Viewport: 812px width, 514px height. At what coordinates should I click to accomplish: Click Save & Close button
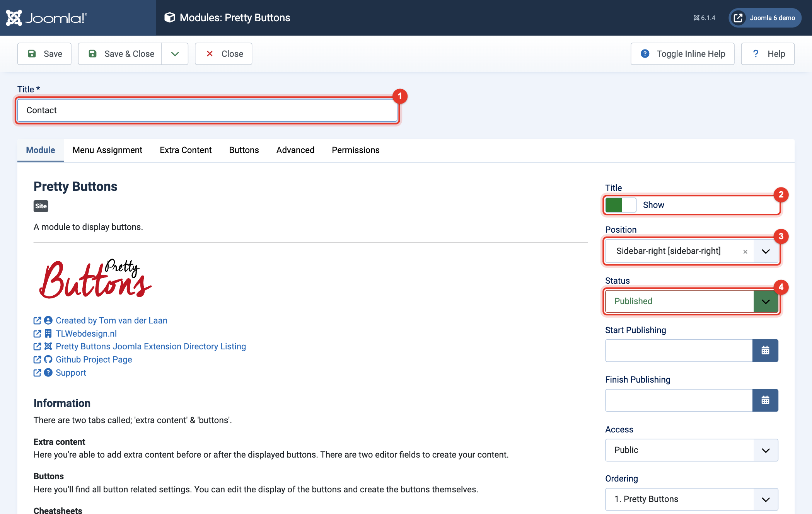click(x=120, y=54)
